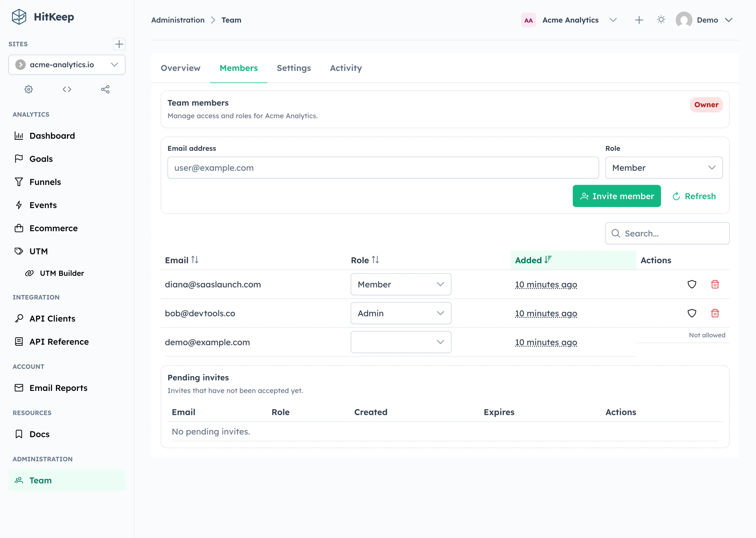Click the HitKeep logo icon
756x538 pixels.
(19, 17)
